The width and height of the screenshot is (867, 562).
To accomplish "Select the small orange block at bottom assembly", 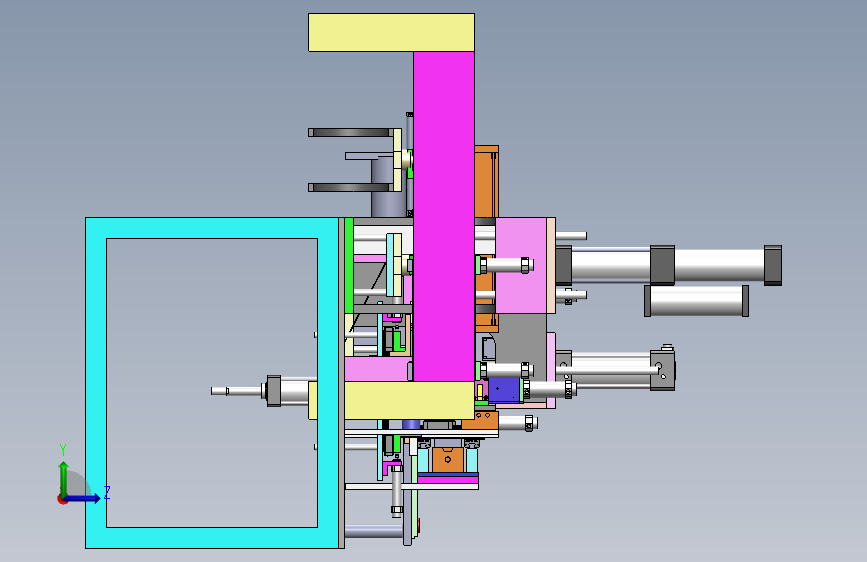I will pyautogui.click(x=447, y=460).
